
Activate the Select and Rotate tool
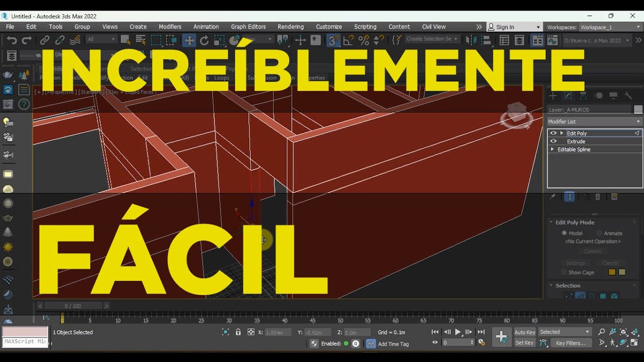tap(204, 41)
